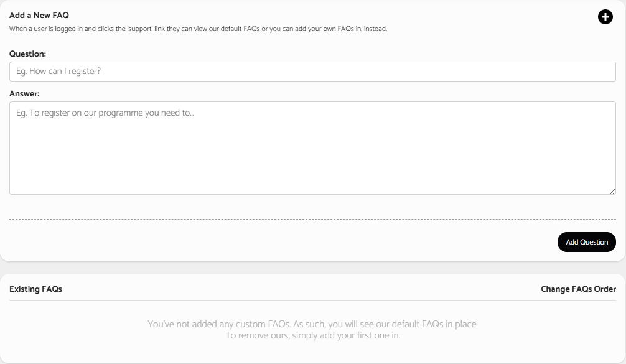Click the Answer box resize handle
This screenshot has width=626, height=364.
coord(612,191)
